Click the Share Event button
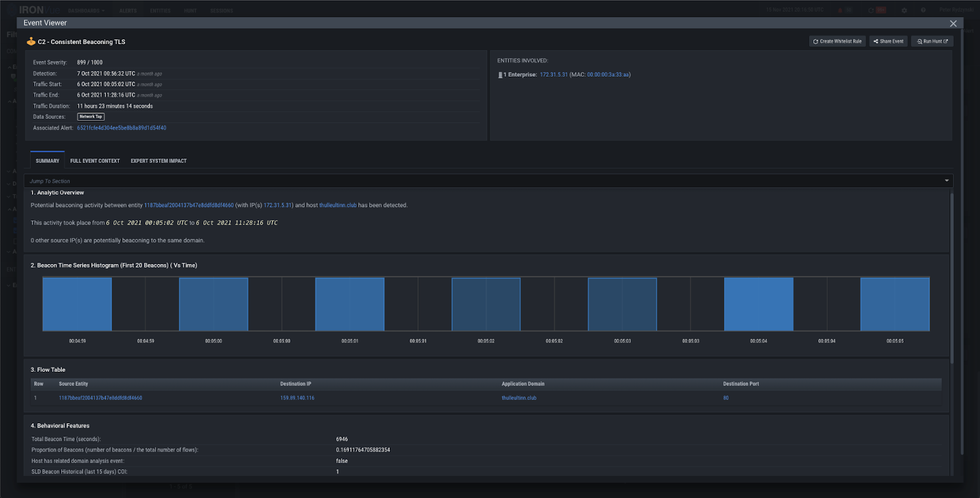The image size is (980, 498). pyautogui.click(x=888, y=41)
